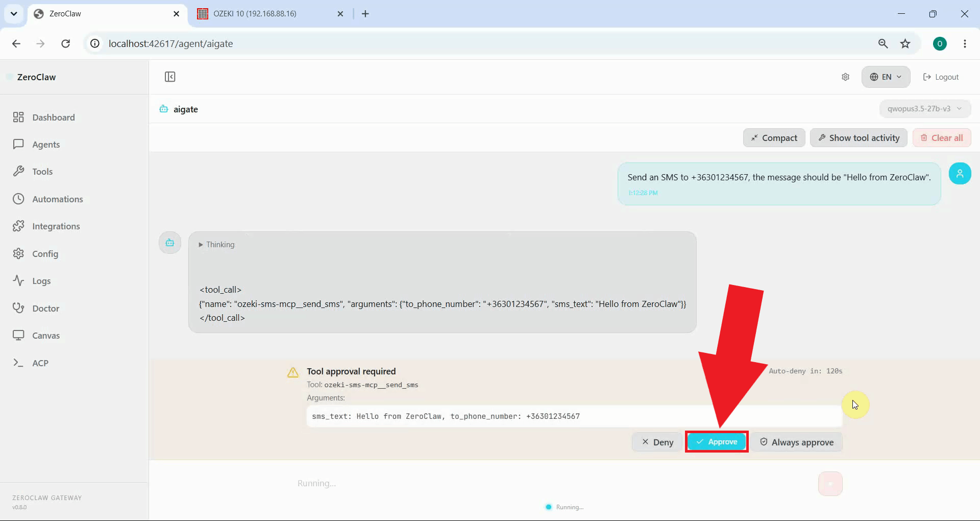This screenshot has width=980, height=521.
Task: Open the tab search dropdown
Action: click(14, 14)
